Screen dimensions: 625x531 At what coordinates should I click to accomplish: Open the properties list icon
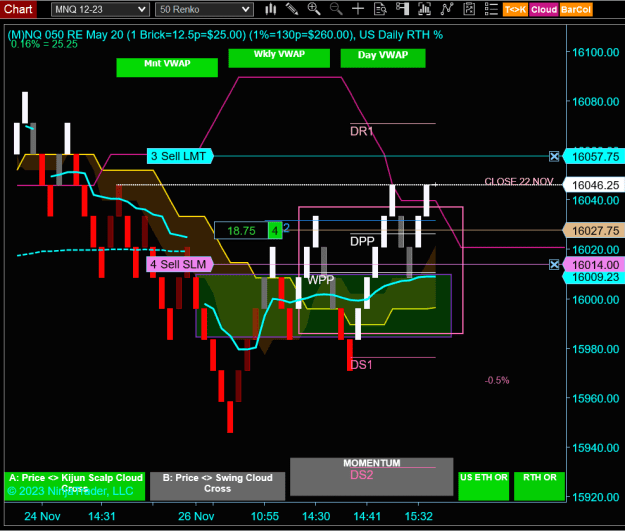491,9
